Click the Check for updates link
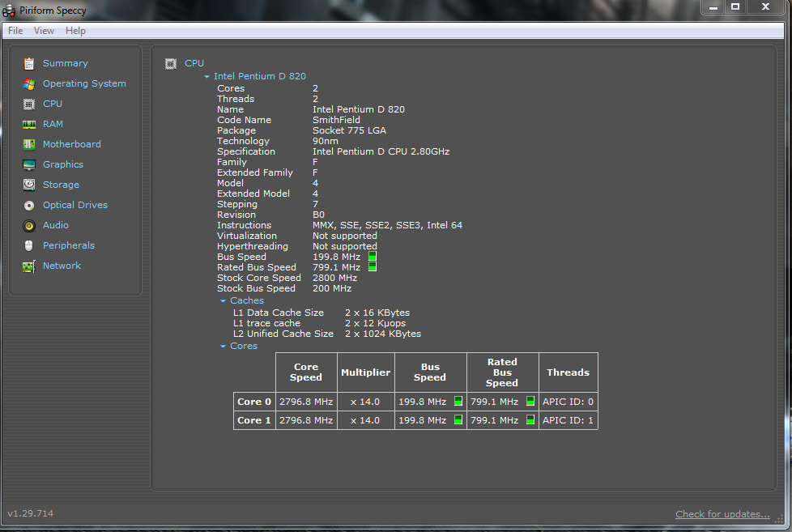 point(722,514)
